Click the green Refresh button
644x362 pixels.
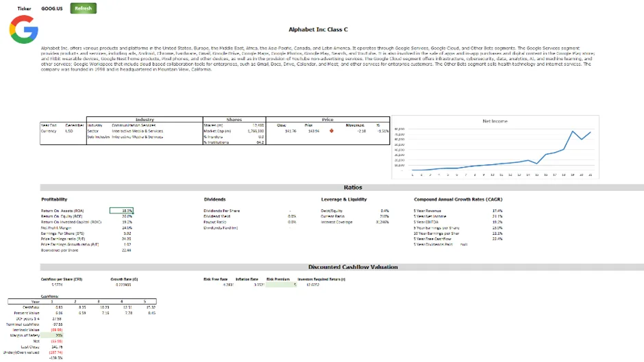(x=84, y=8)
